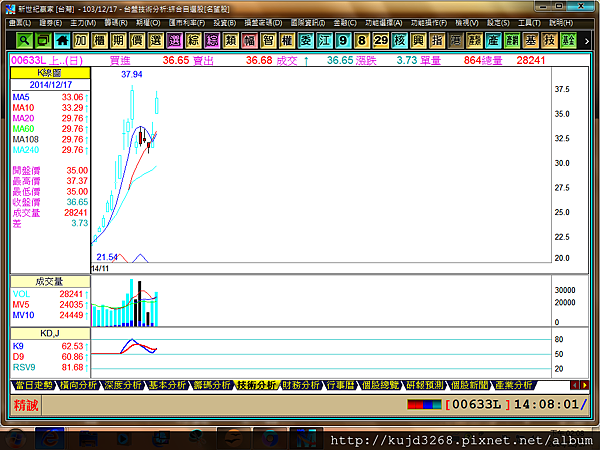
Task: Go to the home icon in toolbar
Action: (x=62, y=41)
